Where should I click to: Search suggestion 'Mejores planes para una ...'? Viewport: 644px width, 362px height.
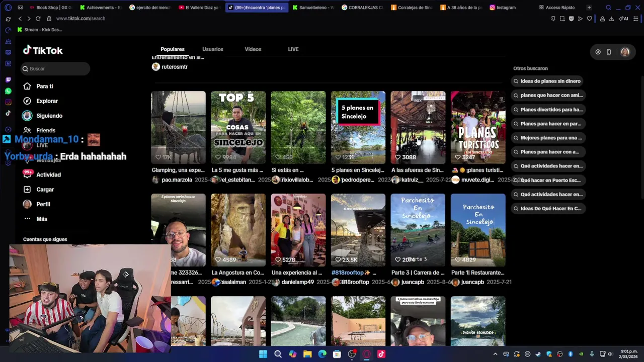[x=547, y=138]
